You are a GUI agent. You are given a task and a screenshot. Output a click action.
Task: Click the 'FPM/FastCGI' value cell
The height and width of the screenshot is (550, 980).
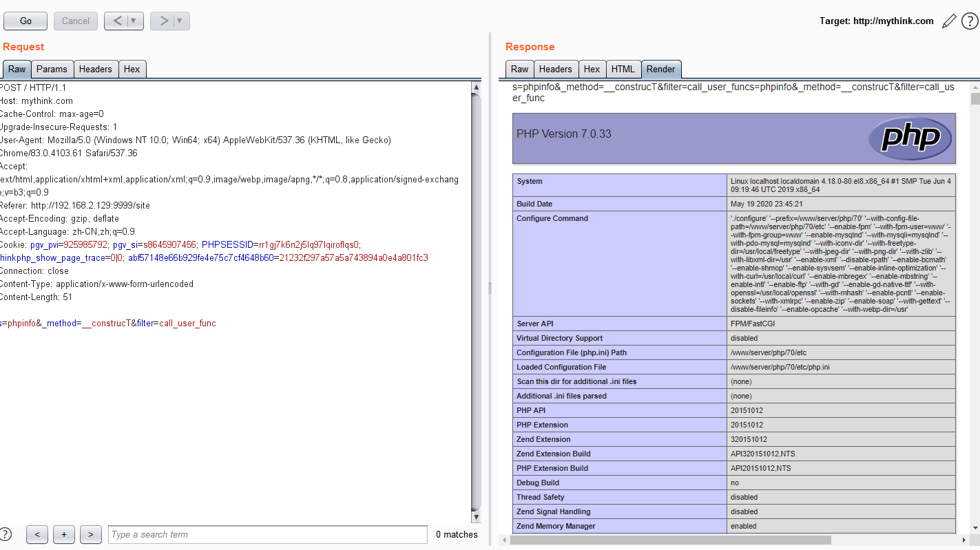pyautogui.click(x=753, y=324)
